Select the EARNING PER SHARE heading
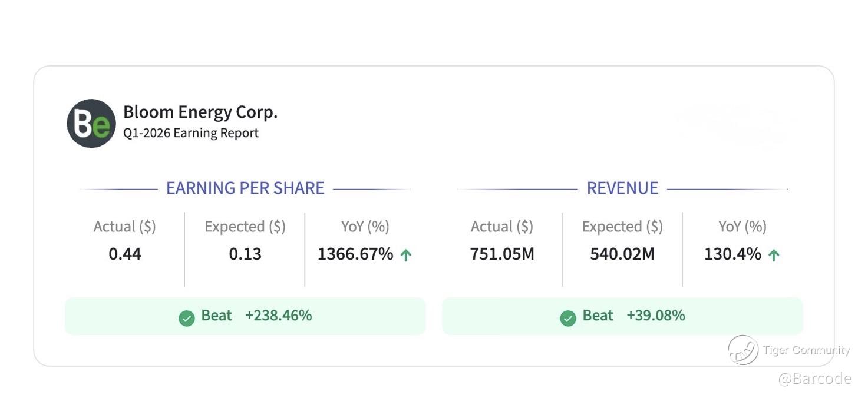 [245, 188]
